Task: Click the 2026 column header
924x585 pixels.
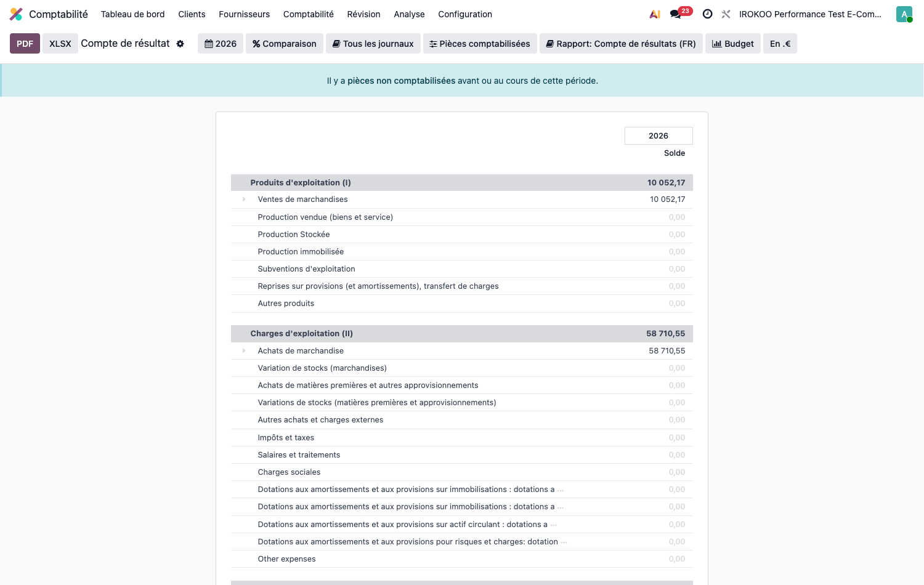Action: pos(659,136)
